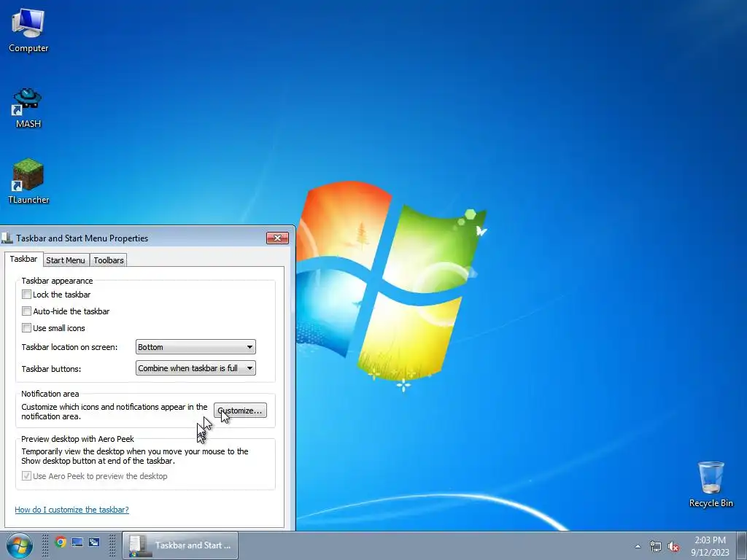Select the Recycle Bin desktop icon
747x560 pixels.
point(711,484)
